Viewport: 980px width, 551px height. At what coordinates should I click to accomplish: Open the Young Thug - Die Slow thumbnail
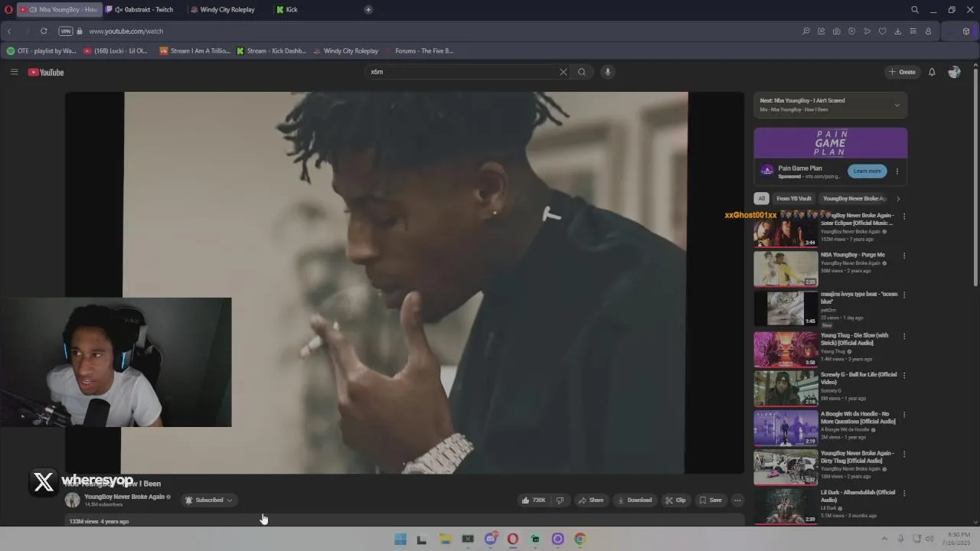[786, 349]
